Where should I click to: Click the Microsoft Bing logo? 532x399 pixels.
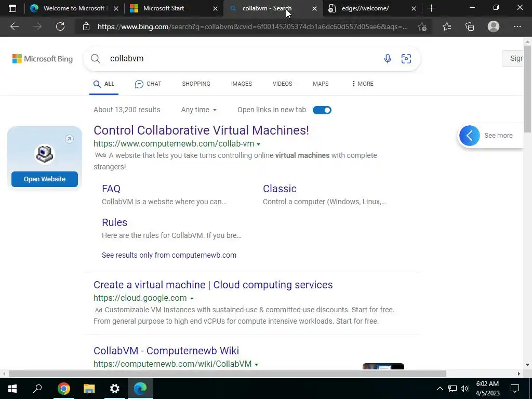pyautogui.click(x=43, y=59)
